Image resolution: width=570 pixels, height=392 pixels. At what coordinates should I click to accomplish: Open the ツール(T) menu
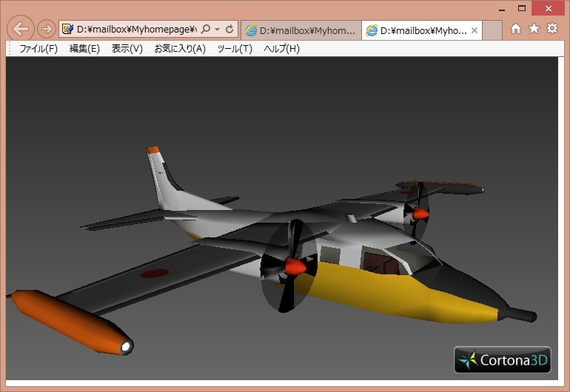[234, 49]
